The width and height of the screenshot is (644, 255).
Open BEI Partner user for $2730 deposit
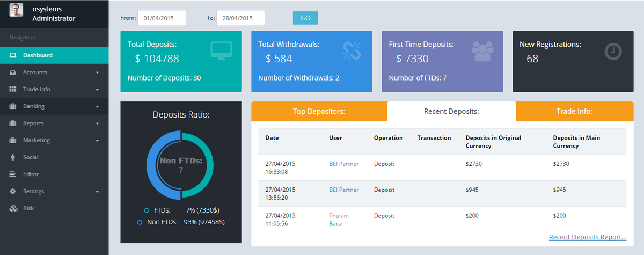pos(344,164)
